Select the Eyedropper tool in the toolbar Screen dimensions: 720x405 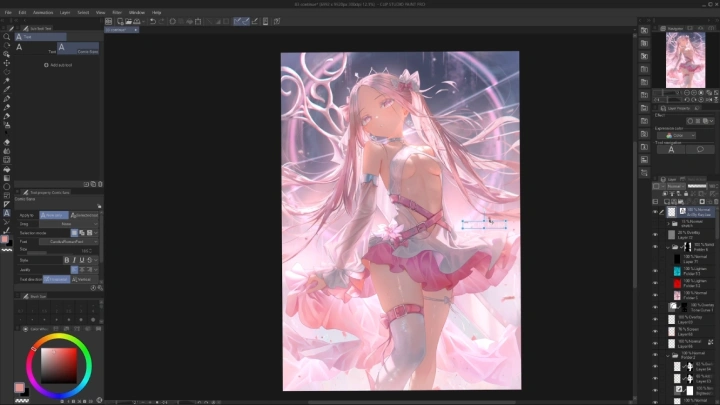pyautogui.click(x=7, y=89)
